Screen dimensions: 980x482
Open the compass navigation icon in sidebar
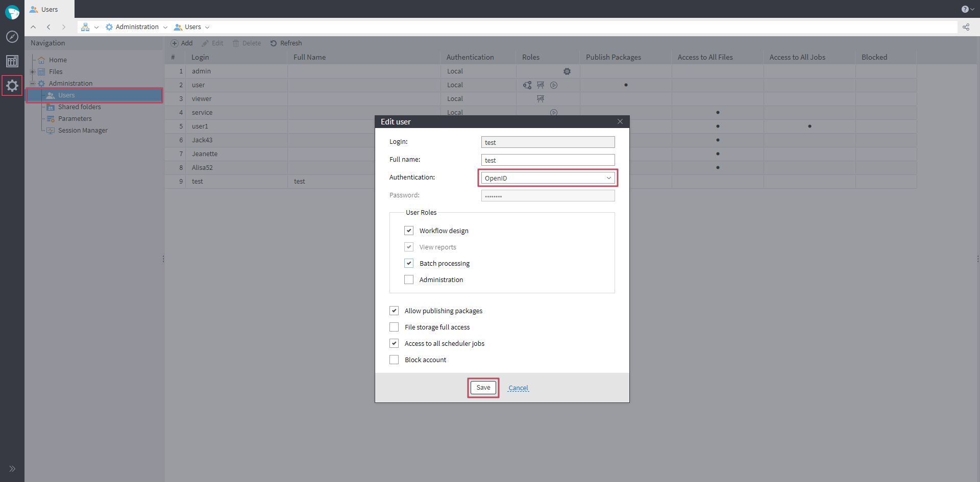point(12,37)
